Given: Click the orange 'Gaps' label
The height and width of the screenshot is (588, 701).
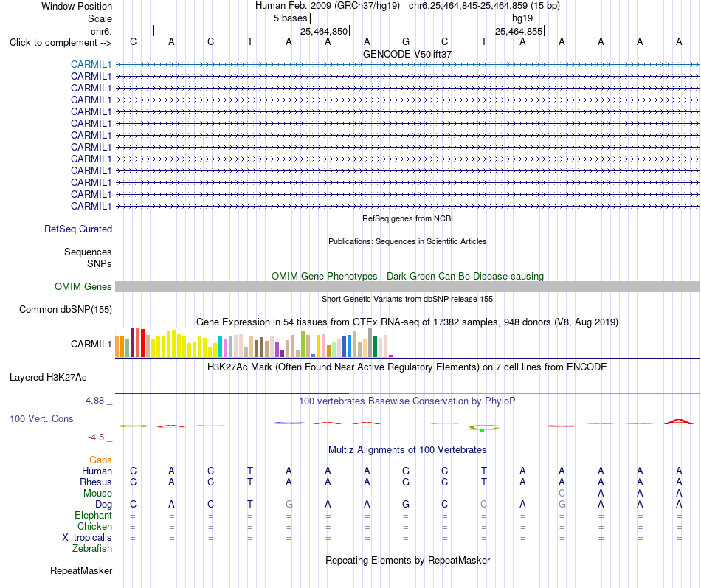Looking at the screenshot, I should (x=100, y=460).
